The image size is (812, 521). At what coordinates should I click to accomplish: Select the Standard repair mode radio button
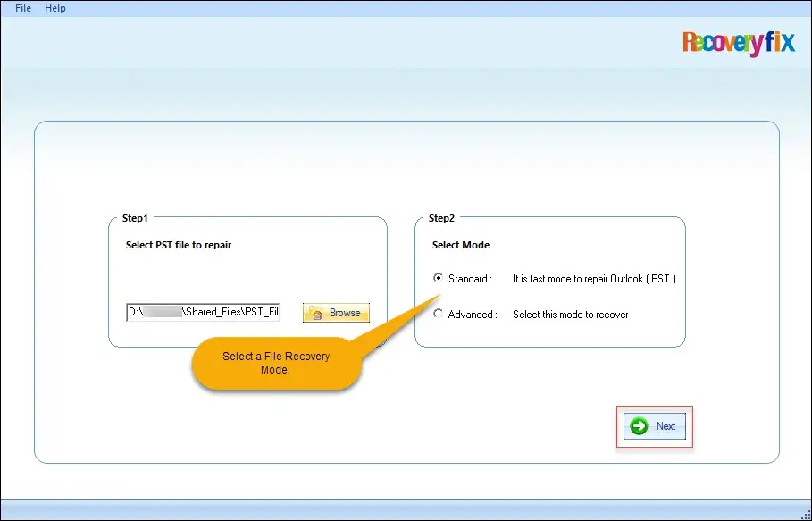[437, 278]
